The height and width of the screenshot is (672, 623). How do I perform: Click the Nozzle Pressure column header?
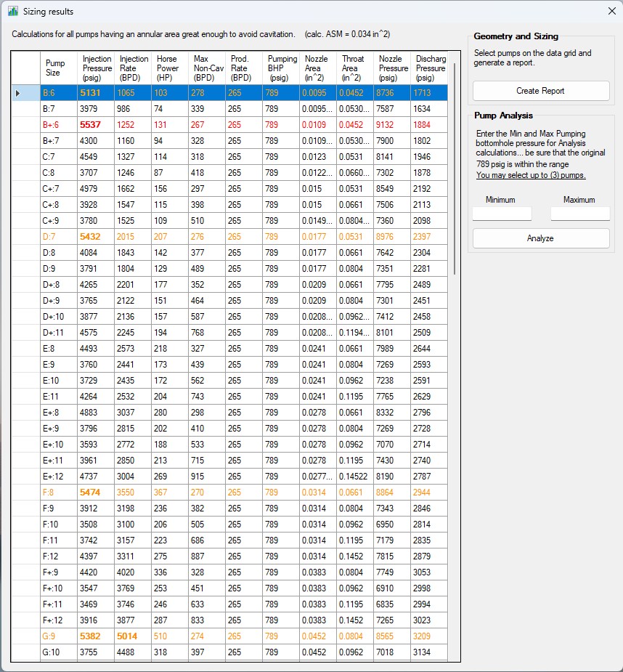click(x=393, y=68)
